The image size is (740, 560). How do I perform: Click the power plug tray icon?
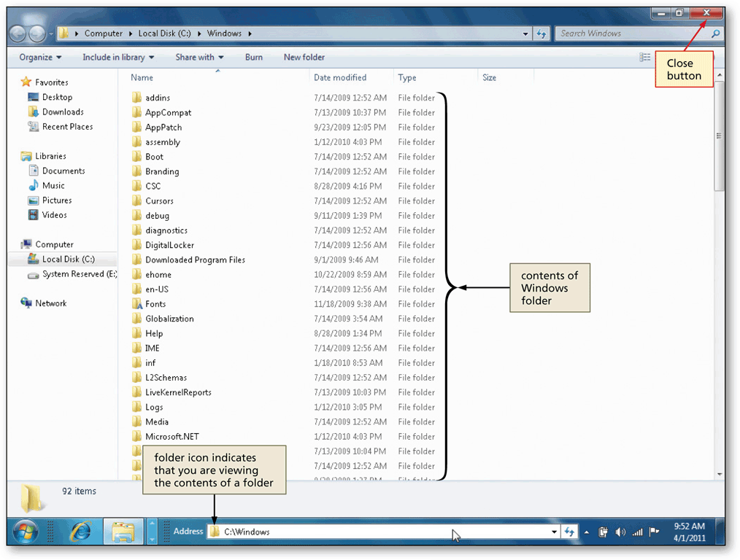click(603, 532)
